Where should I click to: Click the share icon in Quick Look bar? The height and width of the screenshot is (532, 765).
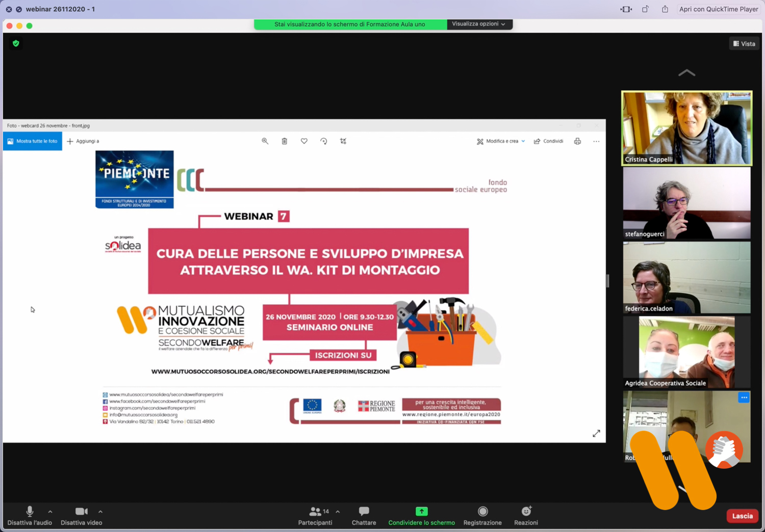tap(665, 9)
